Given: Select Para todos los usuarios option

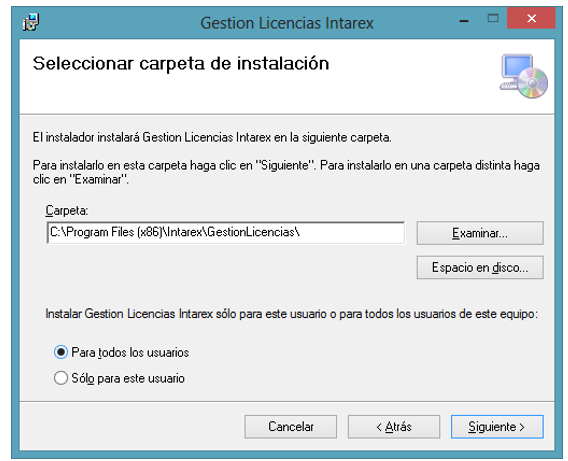Looking at the screenshot, I should (x=61, y=352).
